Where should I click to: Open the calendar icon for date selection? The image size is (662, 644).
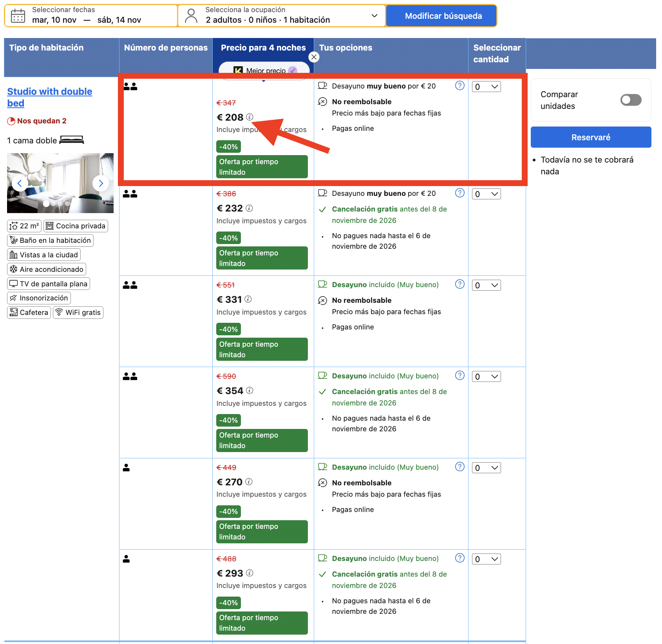click(x=18, y=16)
